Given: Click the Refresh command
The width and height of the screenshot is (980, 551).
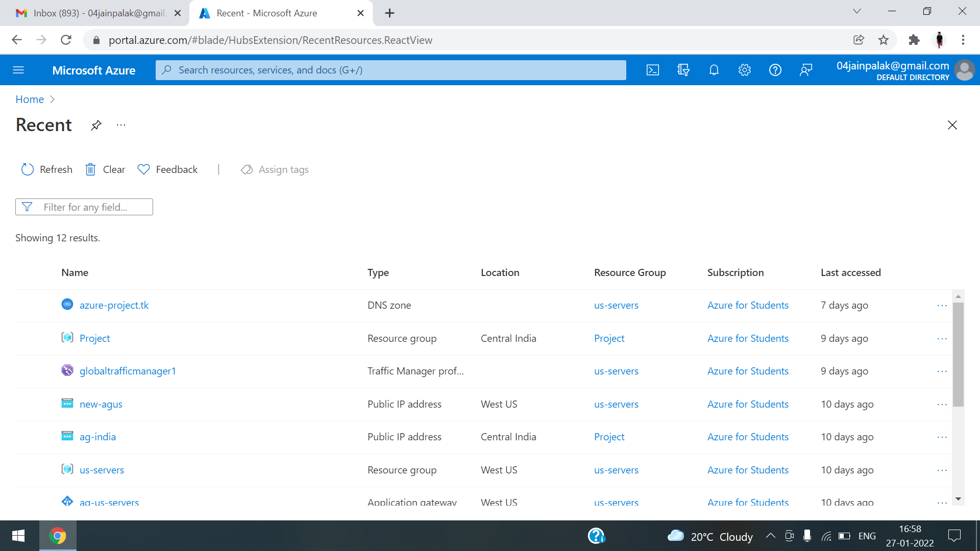Looking at the screenshot, I should pyautogui.click(x=47, y=169).
